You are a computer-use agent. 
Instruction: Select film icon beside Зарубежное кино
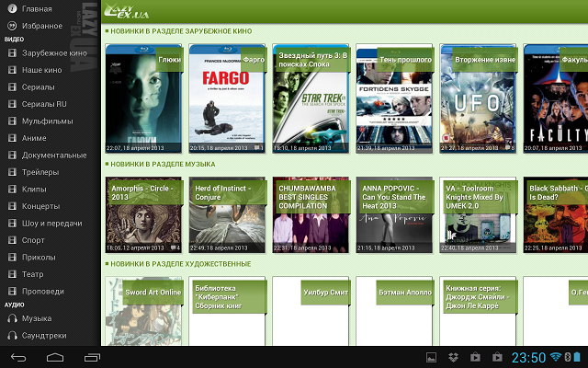[x=12, y=53]
